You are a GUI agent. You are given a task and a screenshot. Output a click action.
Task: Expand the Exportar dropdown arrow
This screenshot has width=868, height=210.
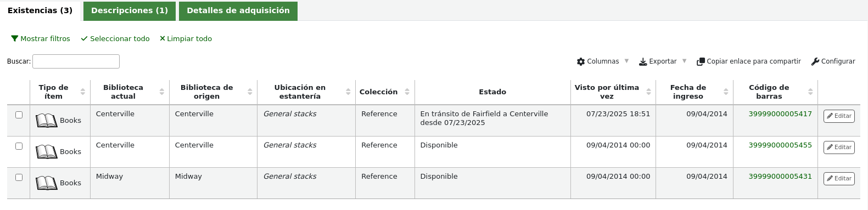(x=684, y=61)
